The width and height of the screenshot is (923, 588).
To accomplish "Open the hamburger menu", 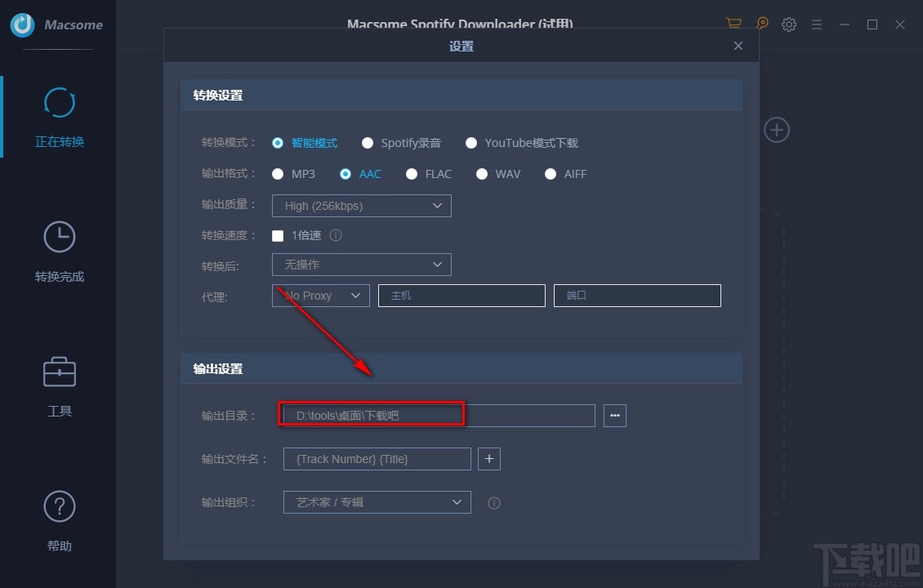I will click(x=817, y=24).
